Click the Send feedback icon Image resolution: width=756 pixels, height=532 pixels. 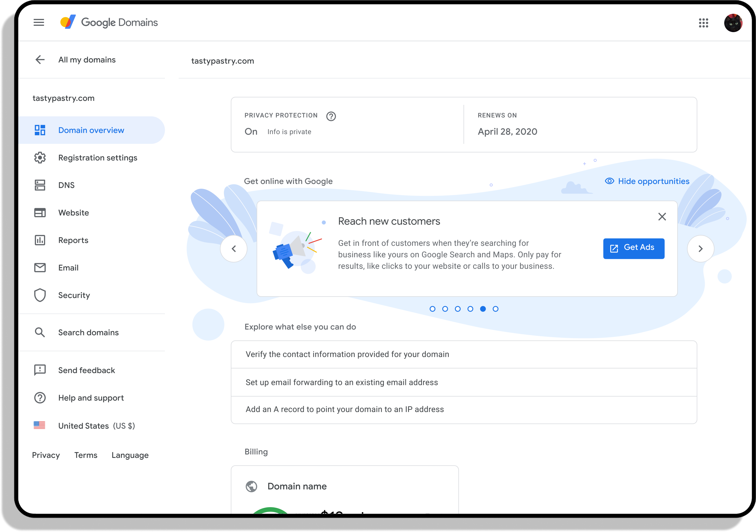click(40, 370)
